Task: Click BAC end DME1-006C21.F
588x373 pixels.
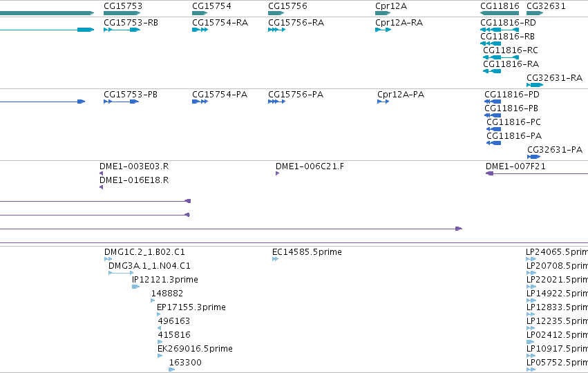Action: 278,173
